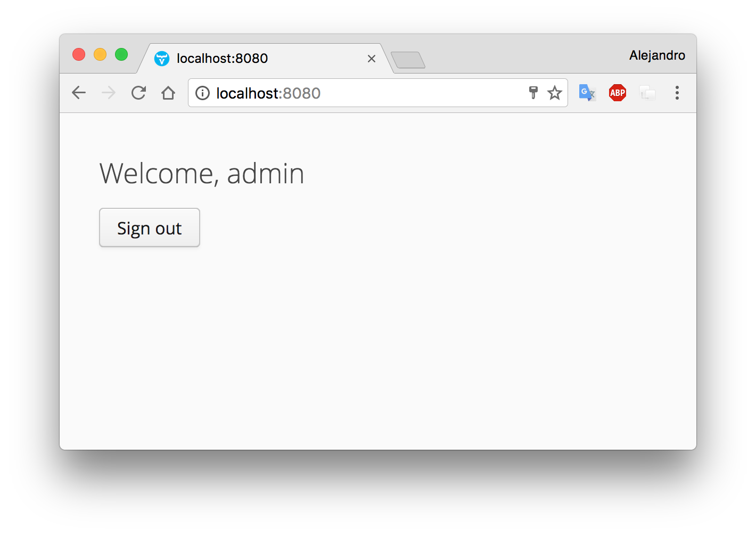Open Adblock Plus extension

[x=618, y=93]
